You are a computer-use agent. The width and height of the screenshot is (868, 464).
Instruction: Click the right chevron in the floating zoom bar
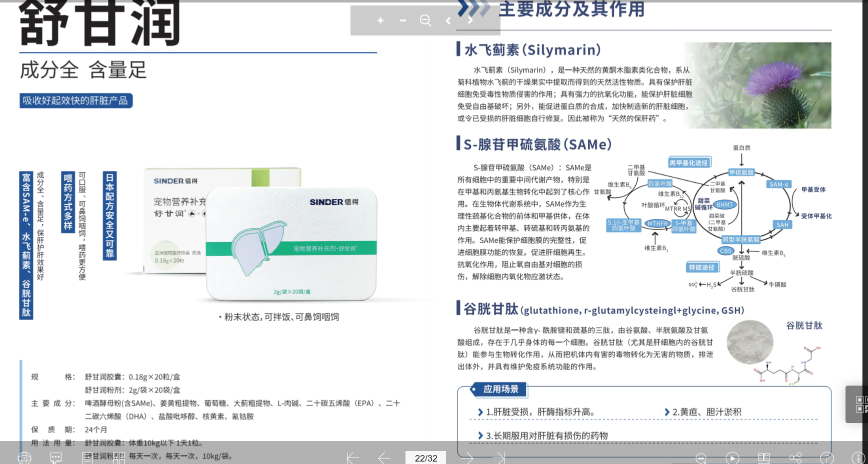click(x=470, y=20)
